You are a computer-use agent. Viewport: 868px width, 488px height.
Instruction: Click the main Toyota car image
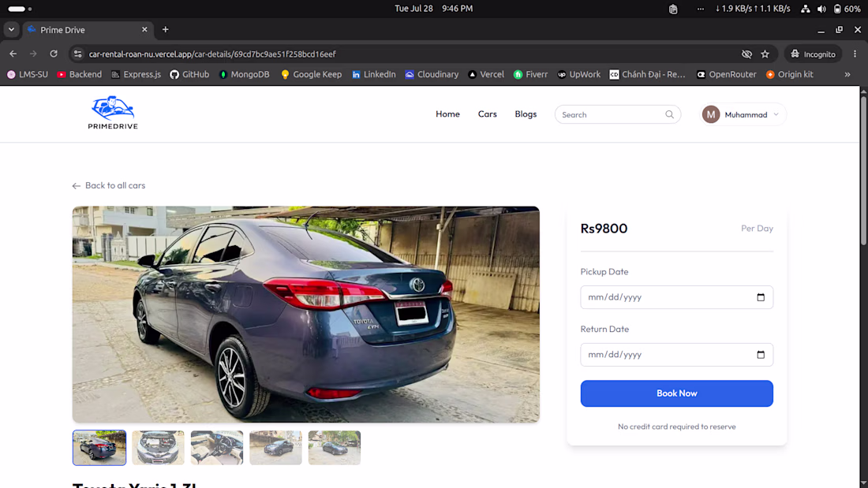tap(305, 315)
